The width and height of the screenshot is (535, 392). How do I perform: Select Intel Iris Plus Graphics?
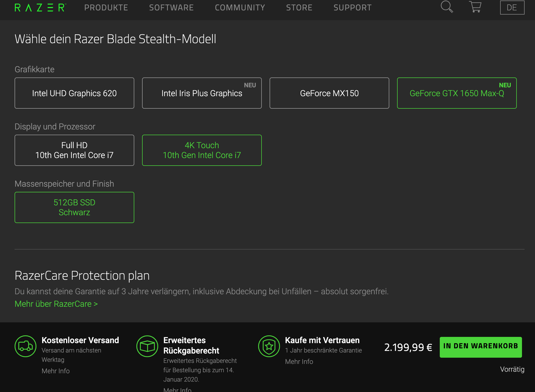tap(202, 93)
